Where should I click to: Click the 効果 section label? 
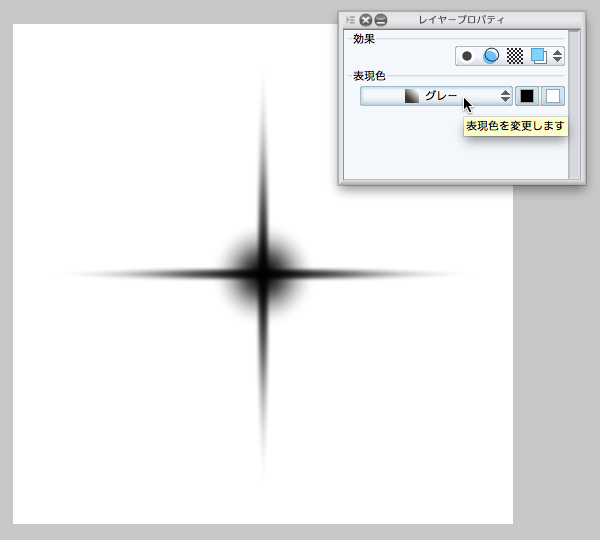364,39
